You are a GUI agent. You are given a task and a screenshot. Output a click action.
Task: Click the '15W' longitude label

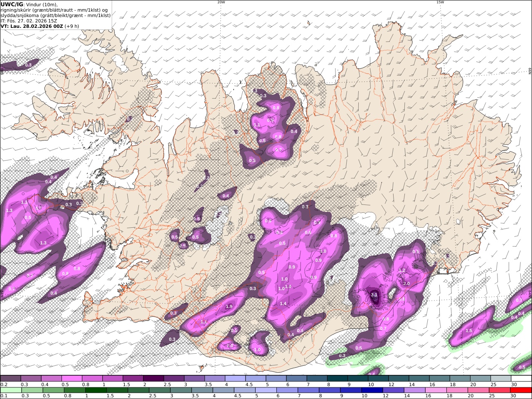click(440, 2)
